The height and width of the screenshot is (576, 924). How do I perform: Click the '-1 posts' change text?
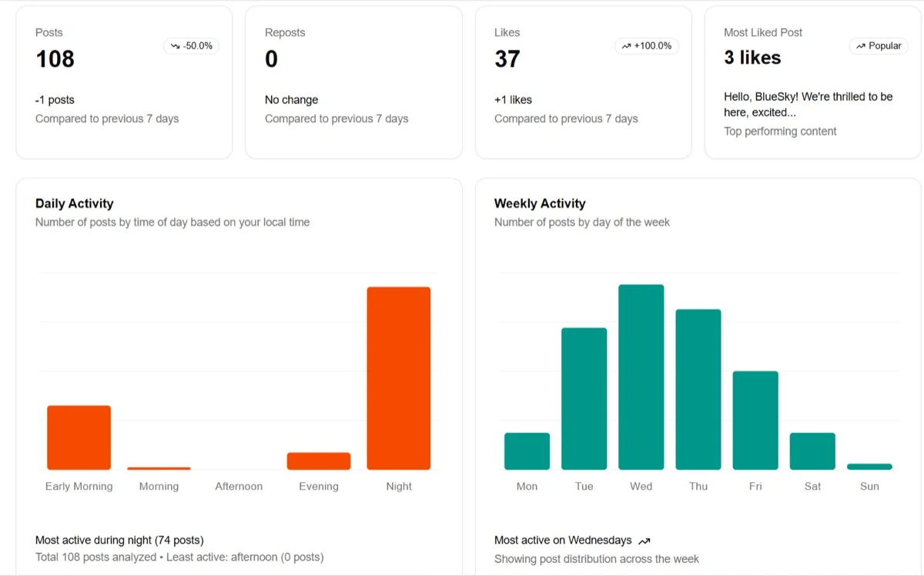(55, 100)
